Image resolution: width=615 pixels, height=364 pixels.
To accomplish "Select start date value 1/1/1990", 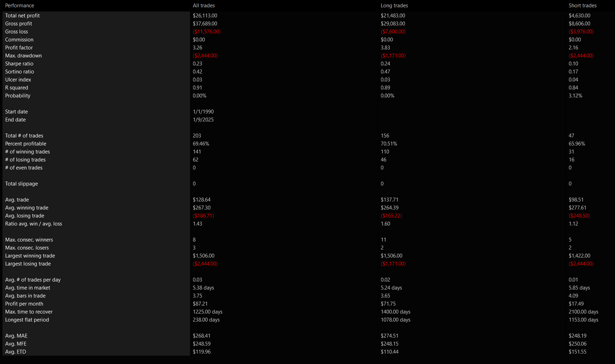I will pos(203,112).
